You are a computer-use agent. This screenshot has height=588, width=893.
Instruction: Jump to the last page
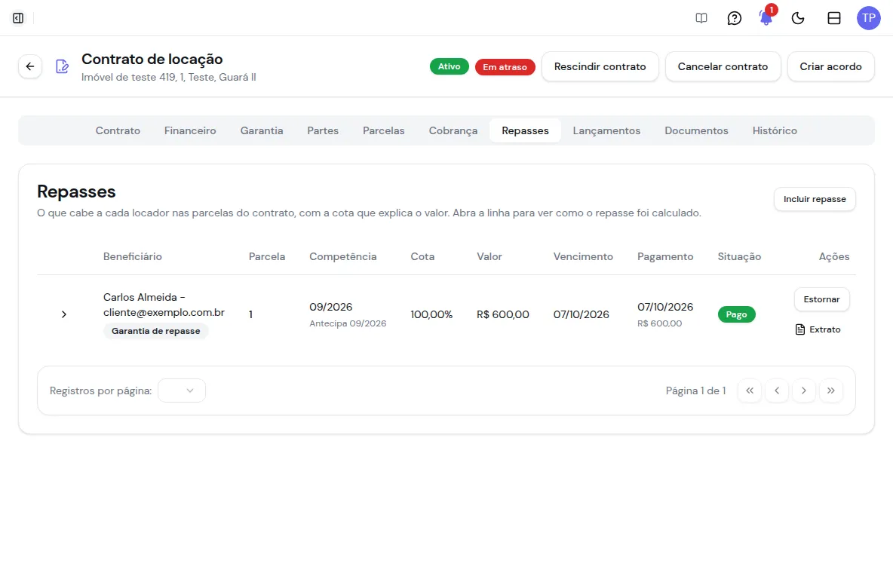(831, 390)
